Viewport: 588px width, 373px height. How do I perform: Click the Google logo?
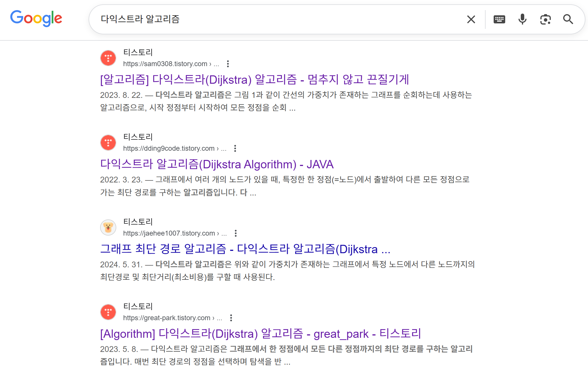(36, 18)
